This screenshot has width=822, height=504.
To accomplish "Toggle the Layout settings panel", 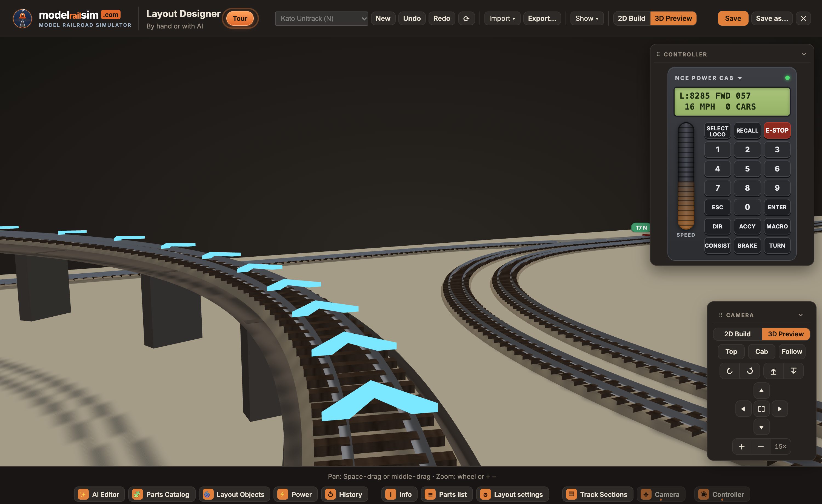I will click(512, 494).
